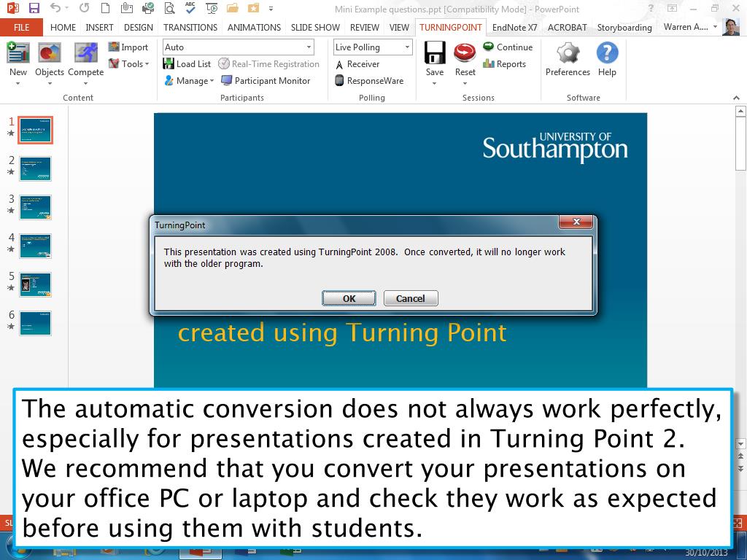
Task: Switch to the ANIMATIONS tab
Action: (254, 28)
